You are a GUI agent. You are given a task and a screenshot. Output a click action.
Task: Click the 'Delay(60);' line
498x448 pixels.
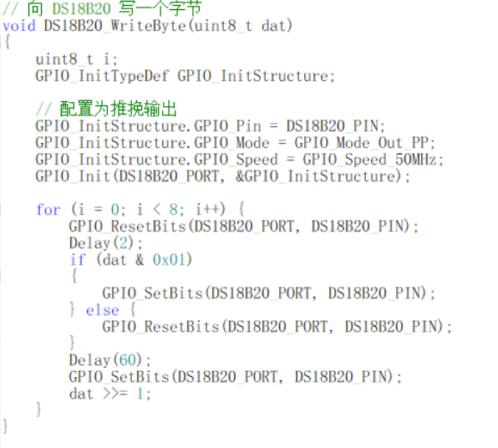point(110,360)
